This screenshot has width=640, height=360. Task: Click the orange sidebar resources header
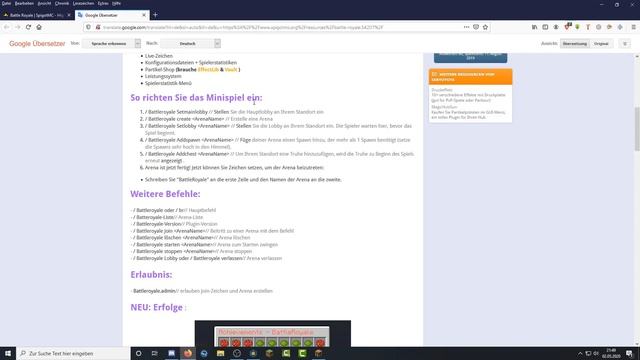[x=470, y=77]
